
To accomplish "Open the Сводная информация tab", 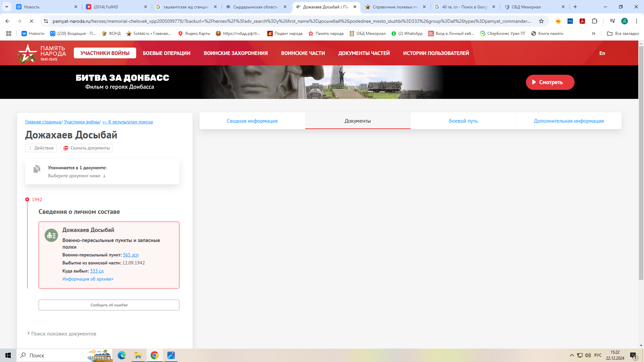I will point(252,121).
